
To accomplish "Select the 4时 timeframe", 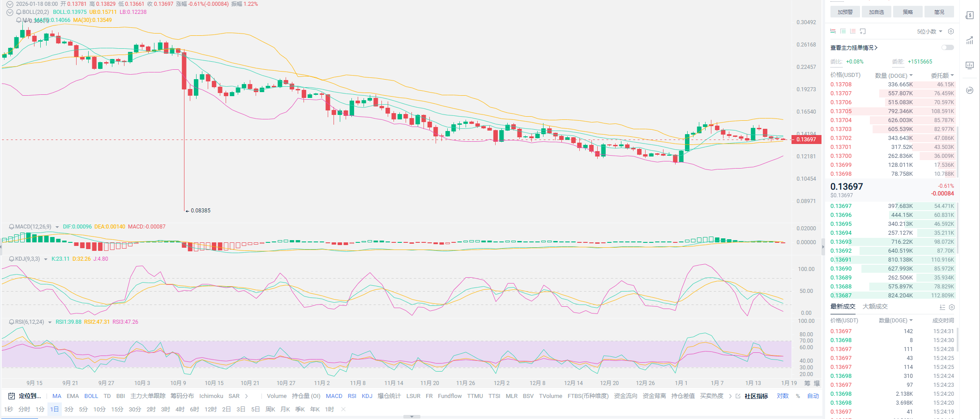I will pos(180,409).
